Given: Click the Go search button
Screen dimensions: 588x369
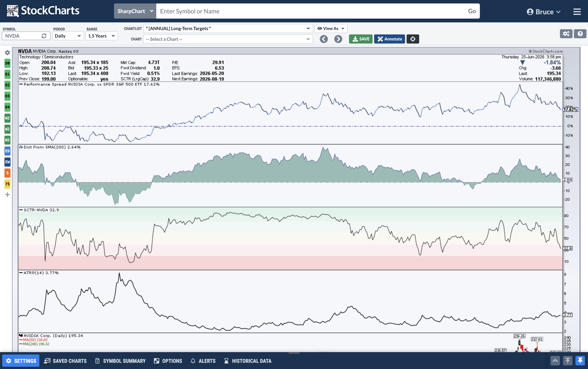Looking at the screenshot, I should (472, 11).
